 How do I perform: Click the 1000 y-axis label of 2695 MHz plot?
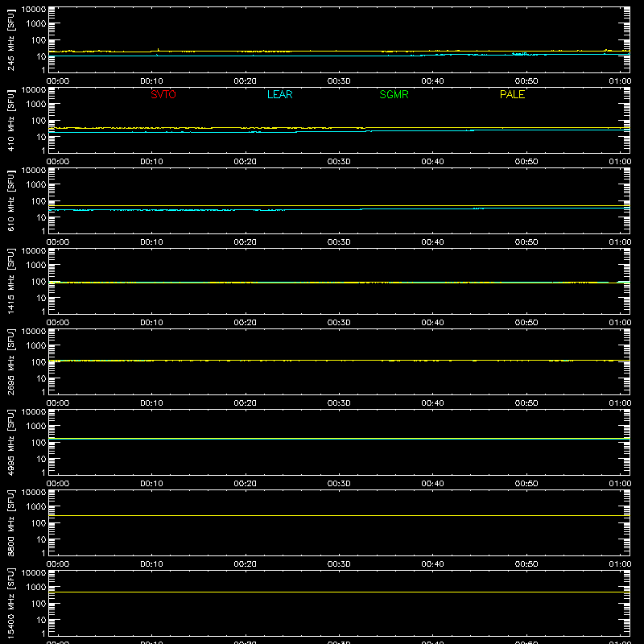tap(36, 346)
